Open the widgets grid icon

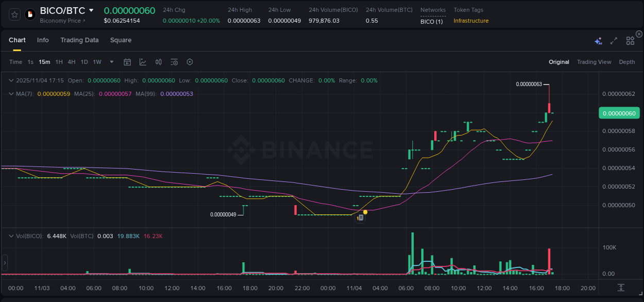click(x=630, y=40)
